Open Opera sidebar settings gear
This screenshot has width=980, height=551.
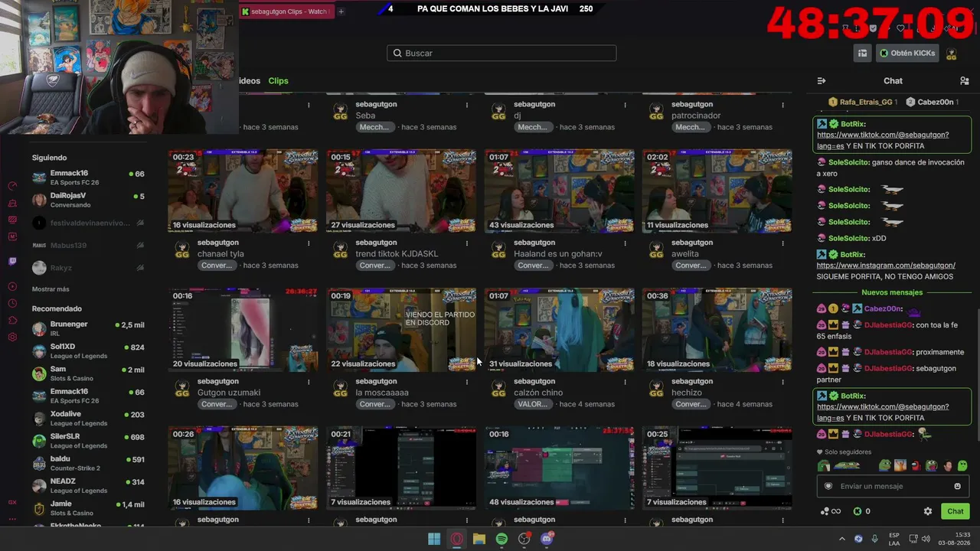12,337
